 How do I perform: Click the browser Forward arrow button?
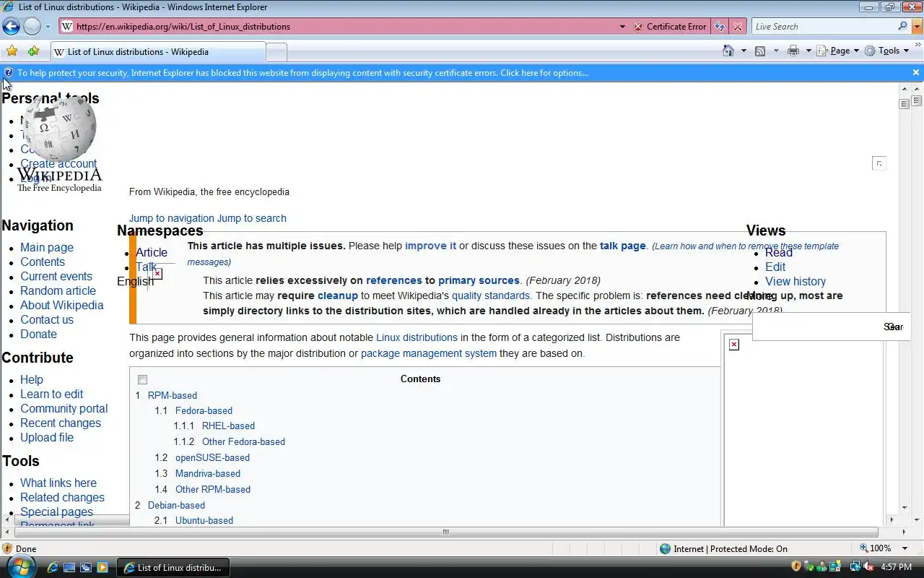pos(32,27)
